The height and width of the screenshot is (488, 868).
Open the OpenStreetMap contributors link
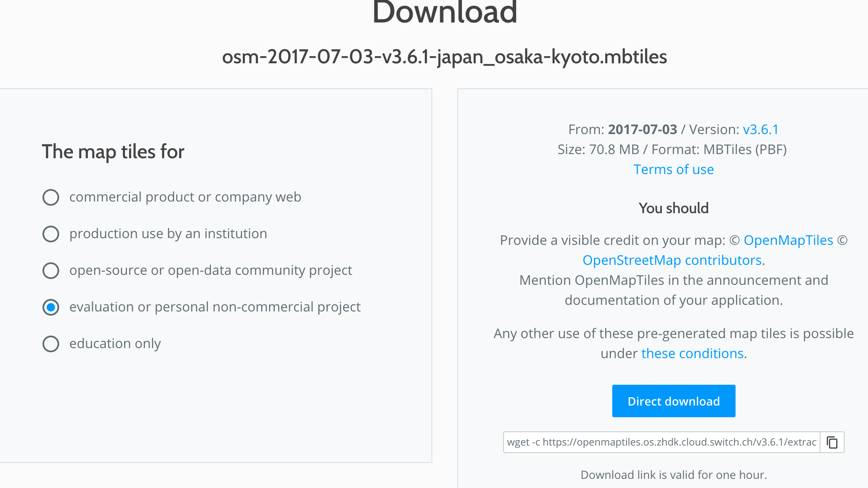(672, 260)
